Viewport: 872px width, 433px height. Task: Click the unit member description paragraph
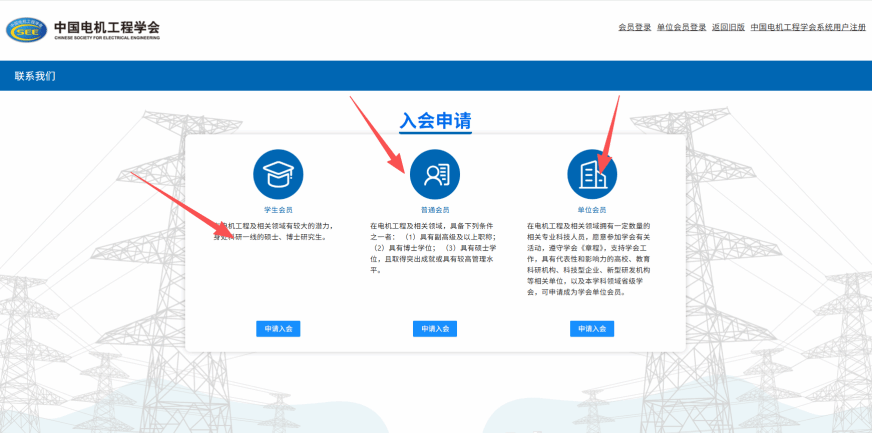[x=590, y=259]
